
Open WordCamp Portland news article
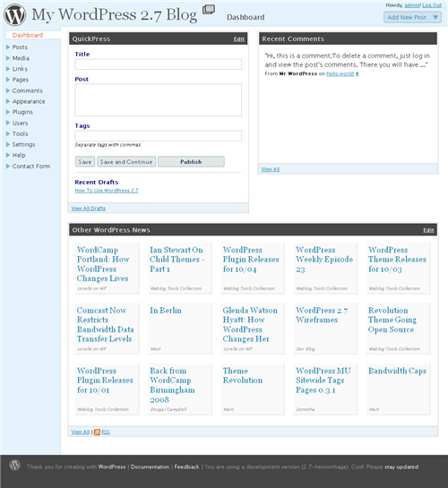103,264
